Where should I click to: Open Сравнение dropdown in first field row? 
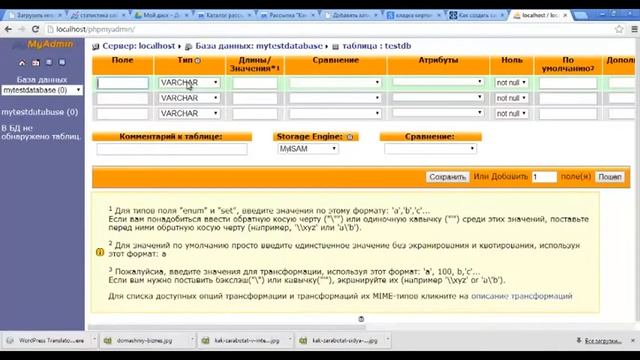(x=335, y=82)
